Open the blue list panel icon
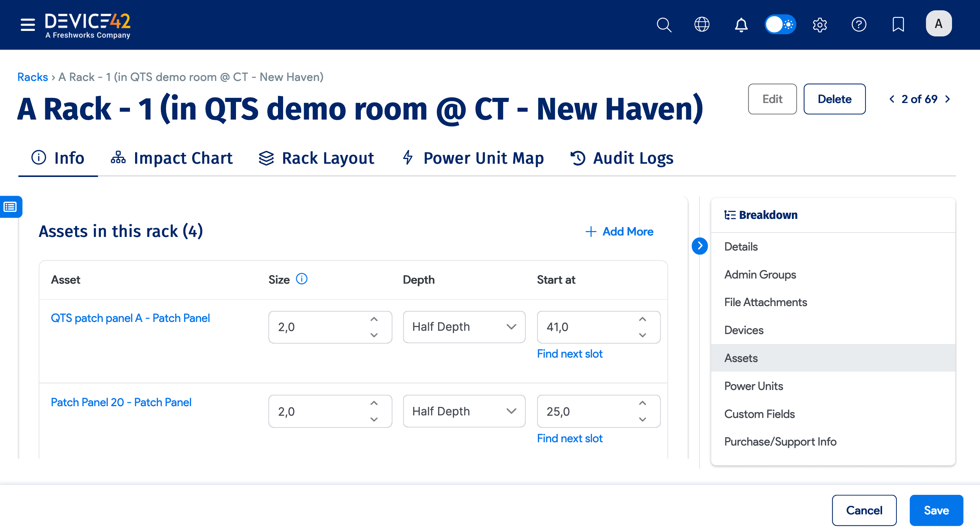This screenshot has height=532, width=980. point(10,207)
